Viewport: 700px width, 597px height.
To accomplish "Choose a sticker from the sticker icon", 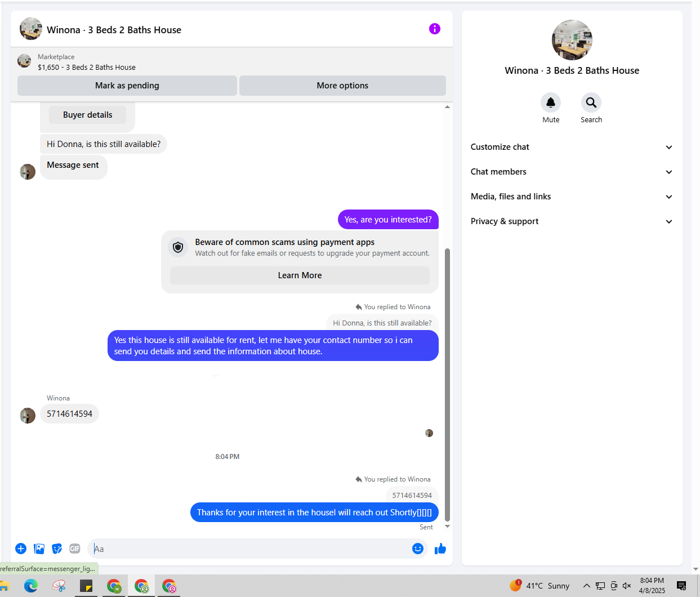I will click(57, 549).
